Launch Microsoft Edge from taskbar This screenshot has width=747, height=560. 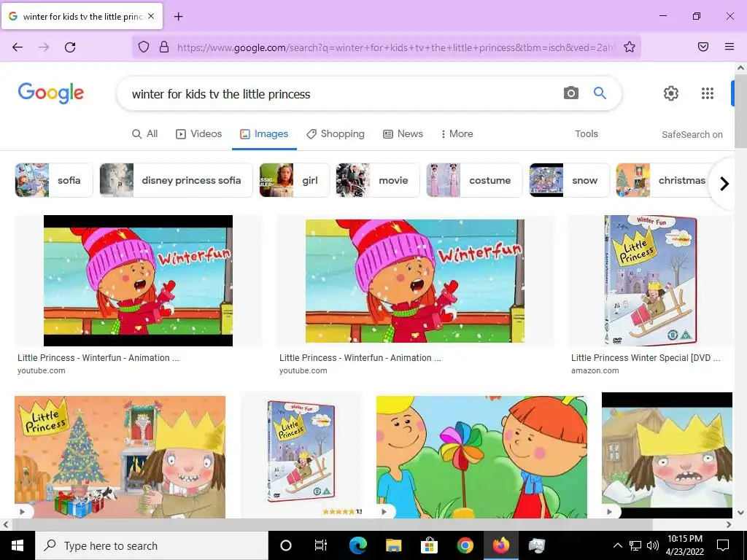pos(357,545)
